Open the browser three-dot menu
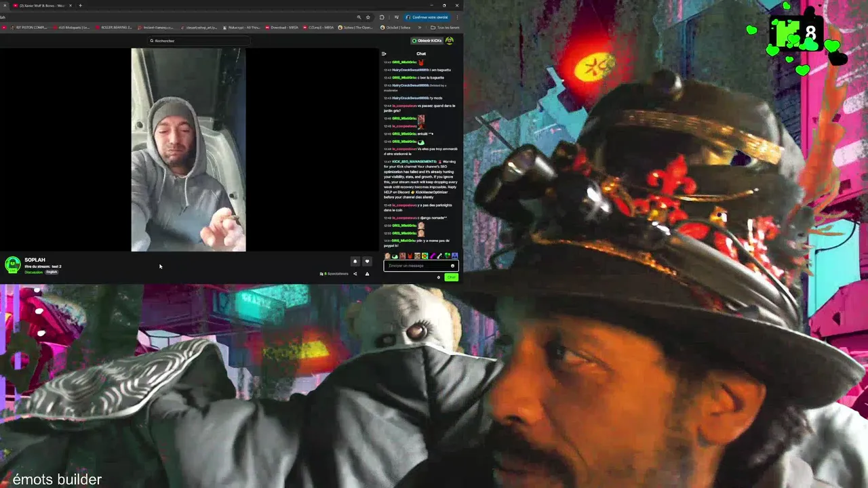The image size is (868, 488). [457, 17]
